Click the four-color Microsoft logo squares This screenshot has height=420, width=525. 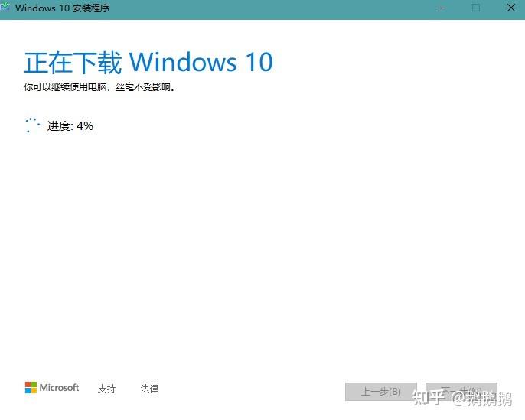coord(31,388)
